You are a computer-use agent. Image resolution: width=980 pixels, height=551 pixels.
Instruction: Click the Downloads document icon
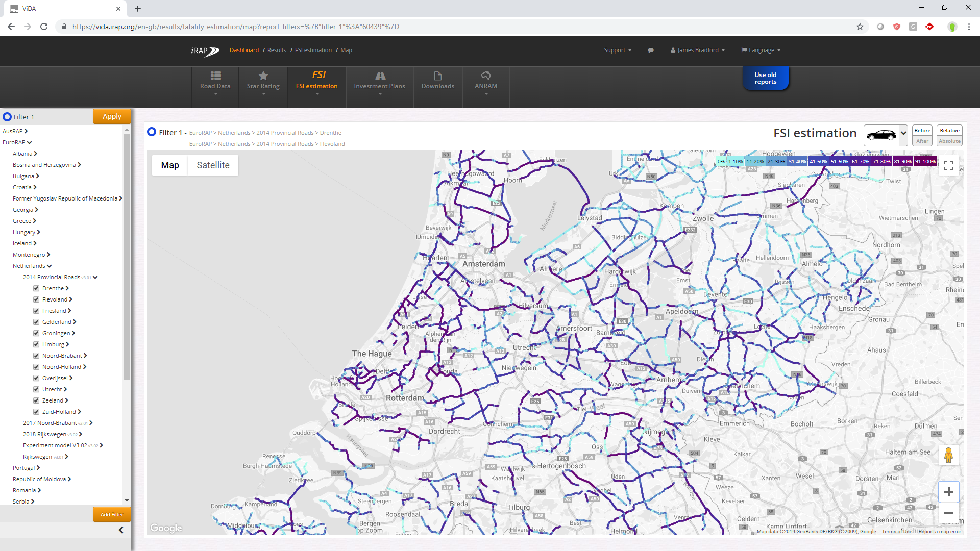tap(437, 76)
